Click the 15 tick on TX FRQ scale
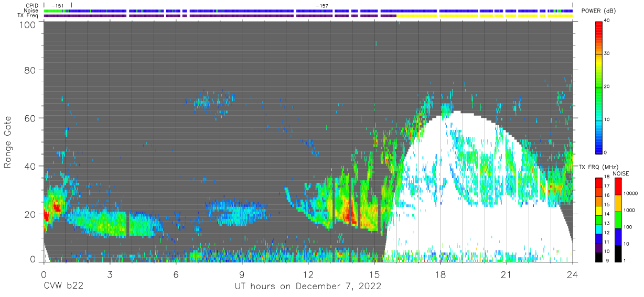This screenshot has height=297, width=644. click(x=607, y=205)
